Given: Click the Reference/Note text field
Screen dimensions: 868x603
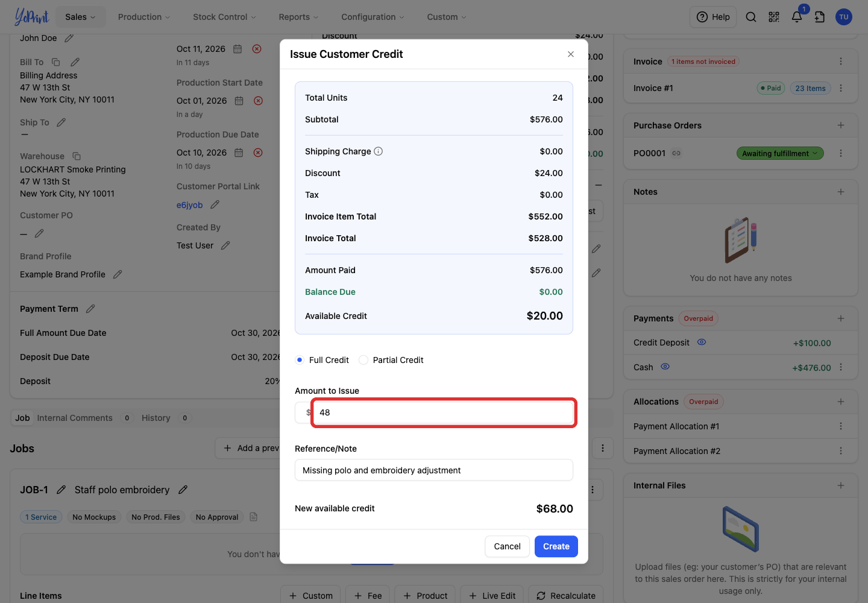Looking at the screenshot, I should 434,470.
